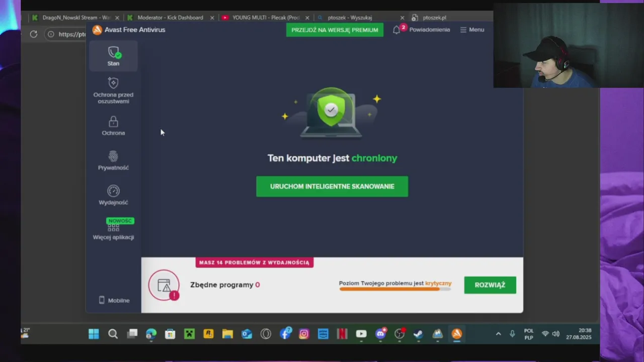The image size is (644, 362).
Task: Click the browser address bar URL
Action: tap(72, 34)
